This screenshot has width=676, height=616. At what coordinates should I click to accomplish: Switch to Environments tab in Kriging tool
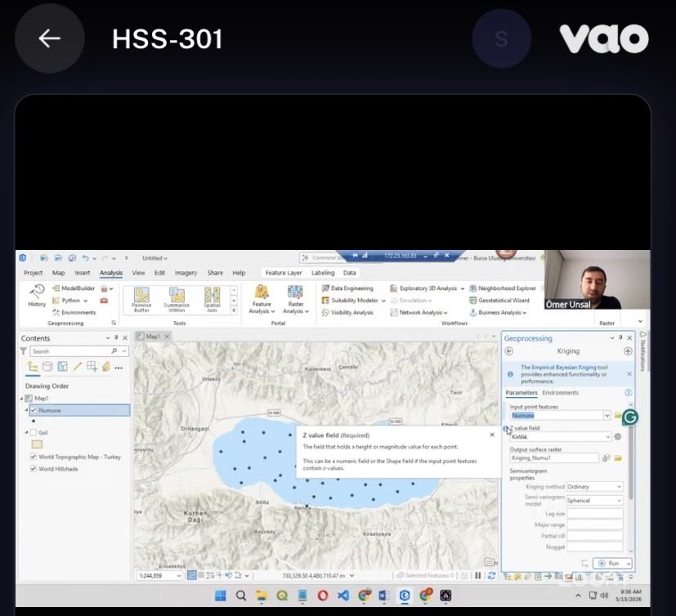560,392
